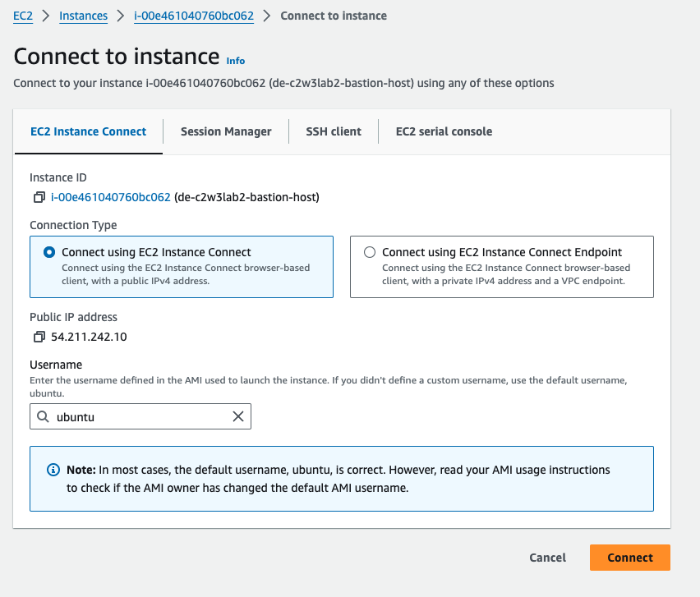Open instance ID link in breadcrumb trail

pos(194,16)
